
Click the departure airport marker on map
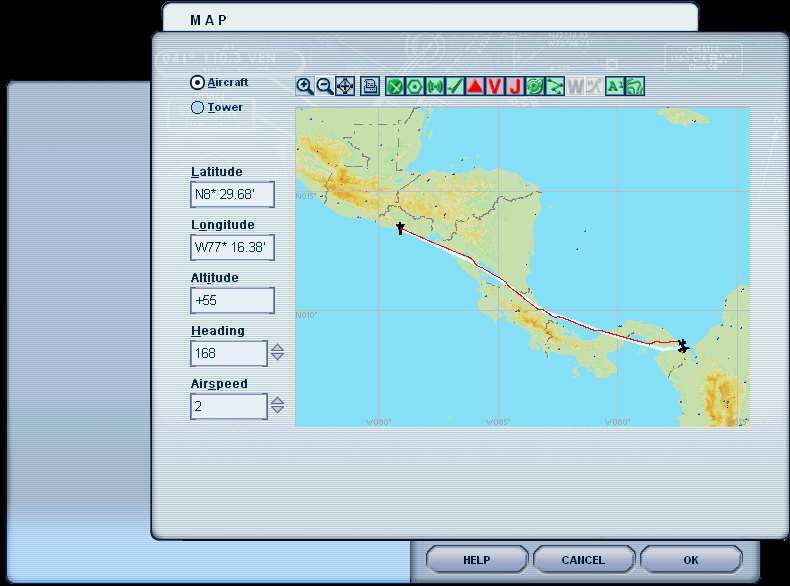pyautogui.click(x=401, y=229)
